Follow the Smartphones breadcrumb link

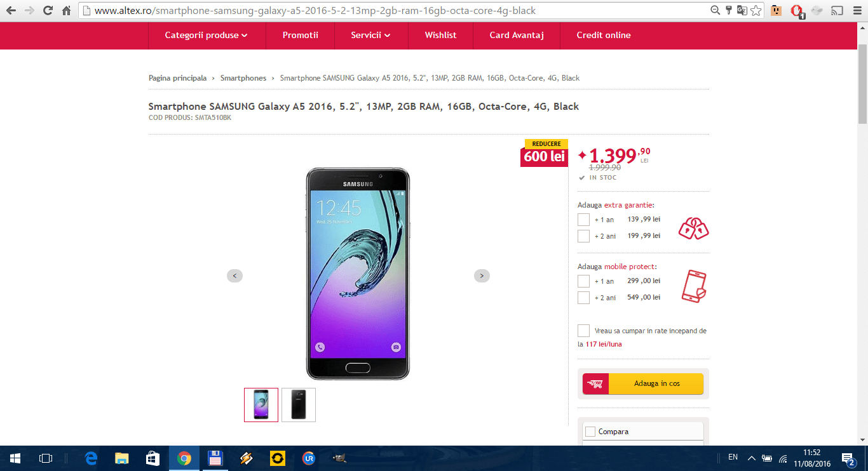click(x=243, y=78)
